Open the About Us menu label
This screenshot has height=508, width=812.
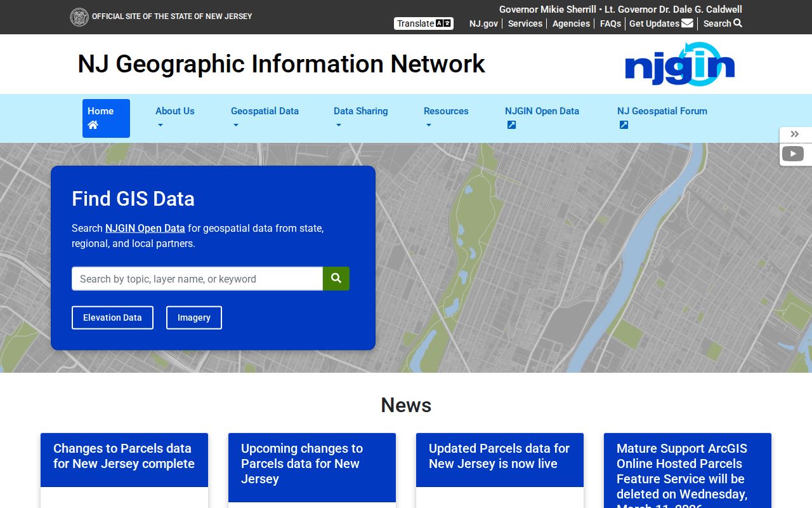(175, 111)
